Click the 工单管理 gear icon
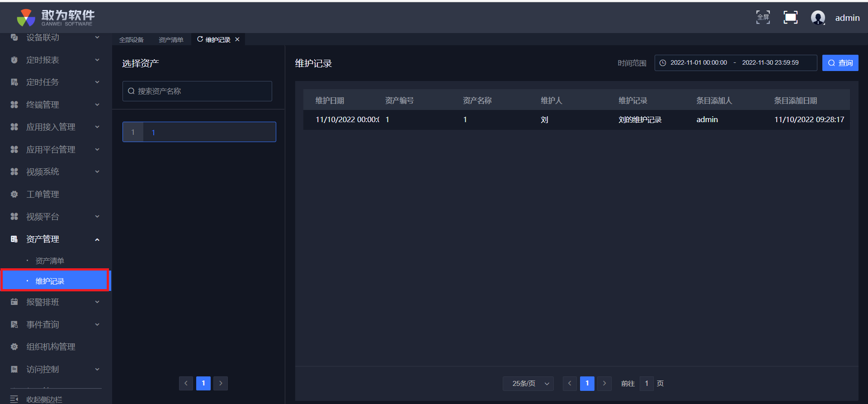The height and width of the screenshot is (404, 868). point(14,194)
